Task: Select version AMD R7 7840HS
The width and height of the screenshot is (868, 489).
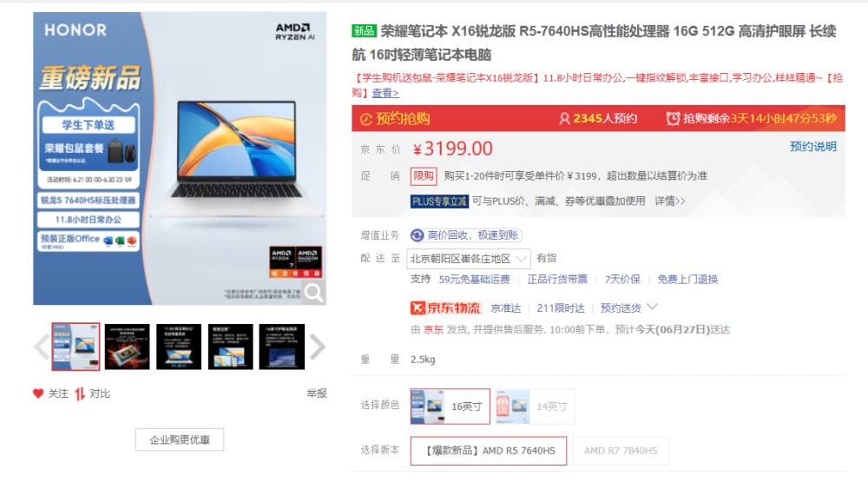Action: (621, 451)
